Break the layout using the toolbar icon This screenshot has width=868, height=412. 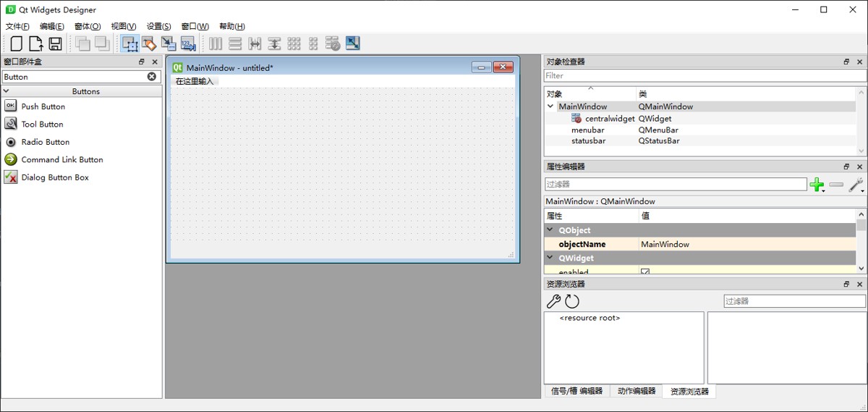pos(333,43)
